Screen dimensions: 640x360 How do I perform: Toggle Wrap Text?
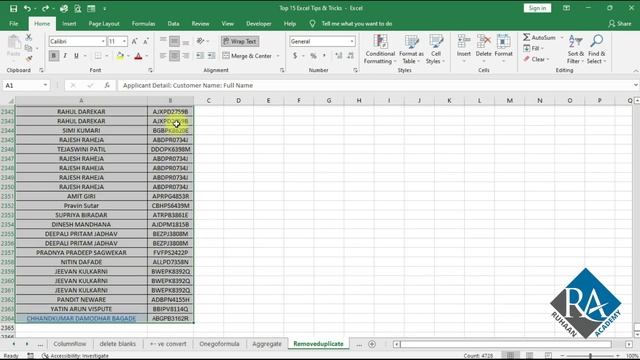pos(240,41)
